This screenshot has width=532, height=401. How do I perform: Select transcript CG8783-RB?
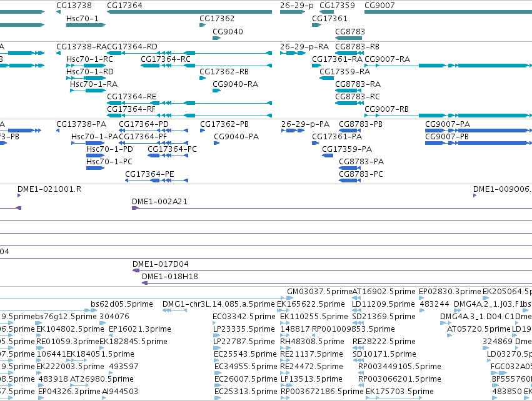tap(348, 53)
